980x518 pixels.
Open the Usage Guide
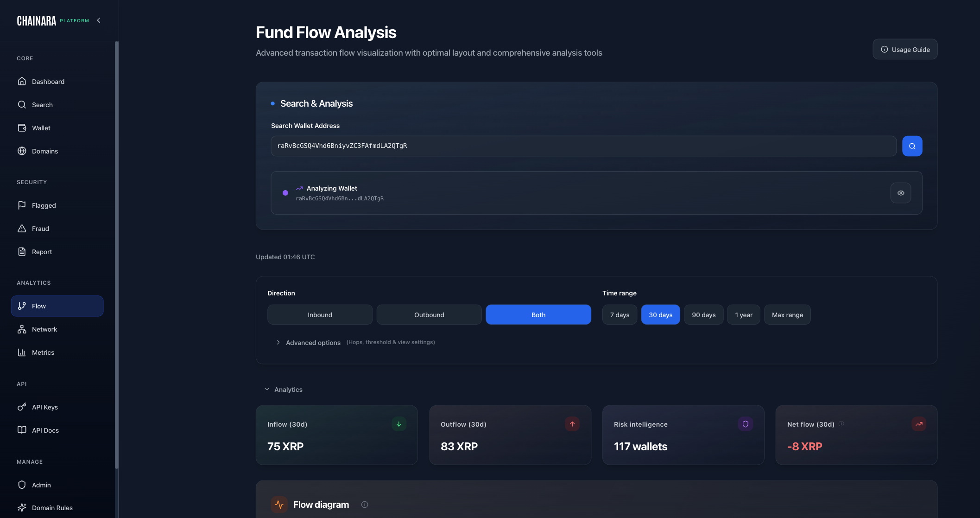point(905,50)
